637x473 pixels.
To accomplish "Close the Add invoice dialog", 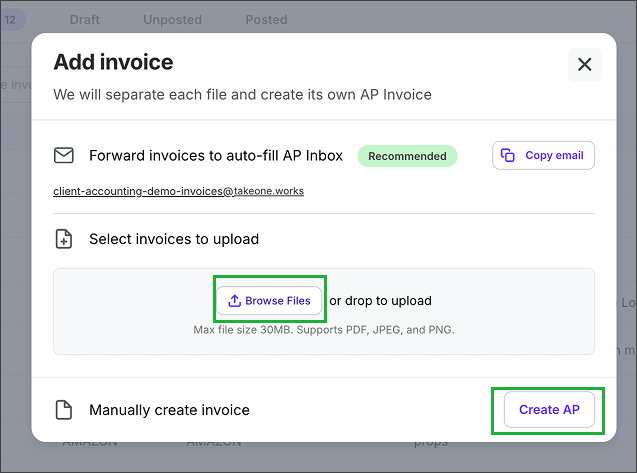I will [x=585, y=64].
